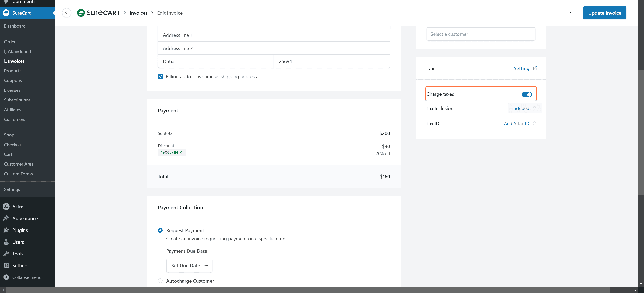
Task: Open Appearance via its paintbrush icon
Action: click(x=6, y=218)
